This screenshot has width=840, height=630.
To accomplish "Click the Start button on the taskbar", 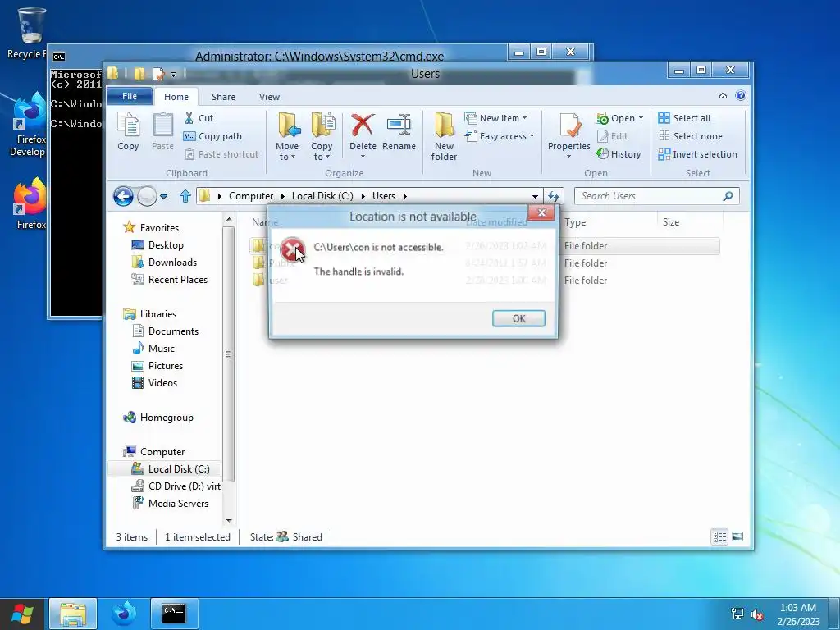I will [x=22, y=614].
